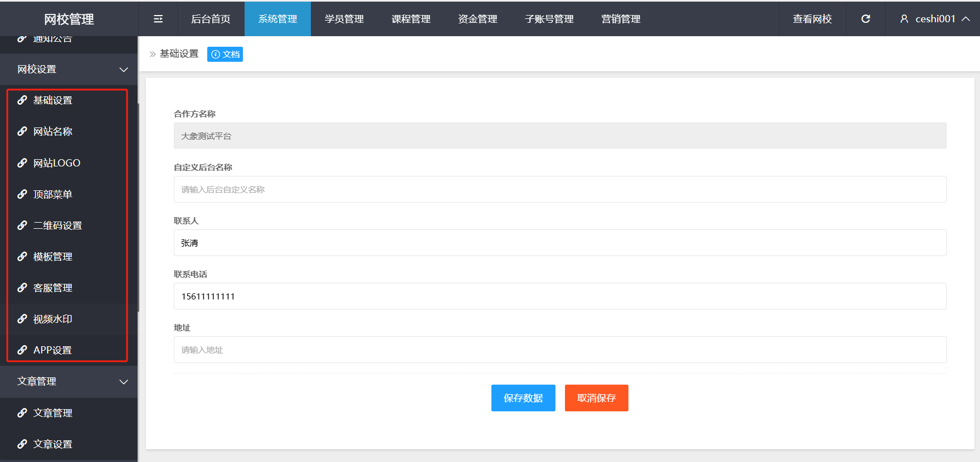This screenshot has height=462, width=980.
Task: Click the breadcrumb double-arrow icon
Action: click(153, 54)
